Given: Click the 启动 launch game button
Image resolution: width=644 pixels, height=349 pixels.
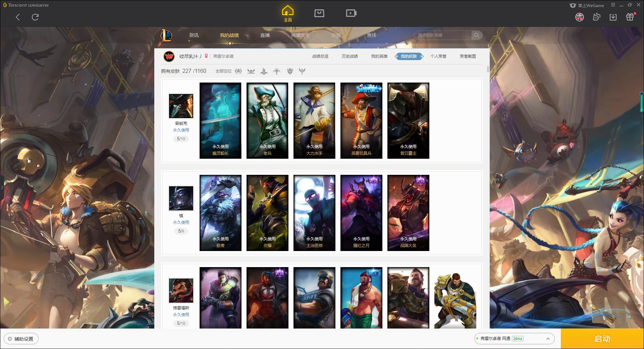Looking at the screenshot, I should pos(602,339).
